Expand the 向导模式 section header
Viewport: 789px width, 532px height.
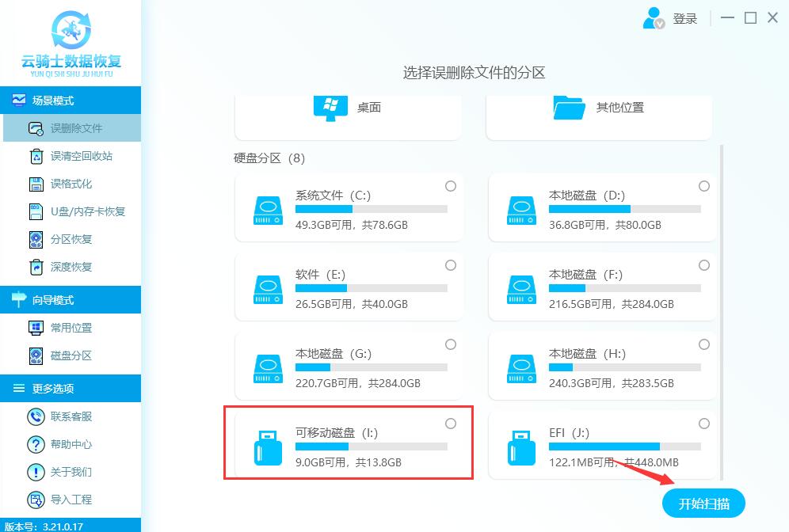click(x=71, y=300)
